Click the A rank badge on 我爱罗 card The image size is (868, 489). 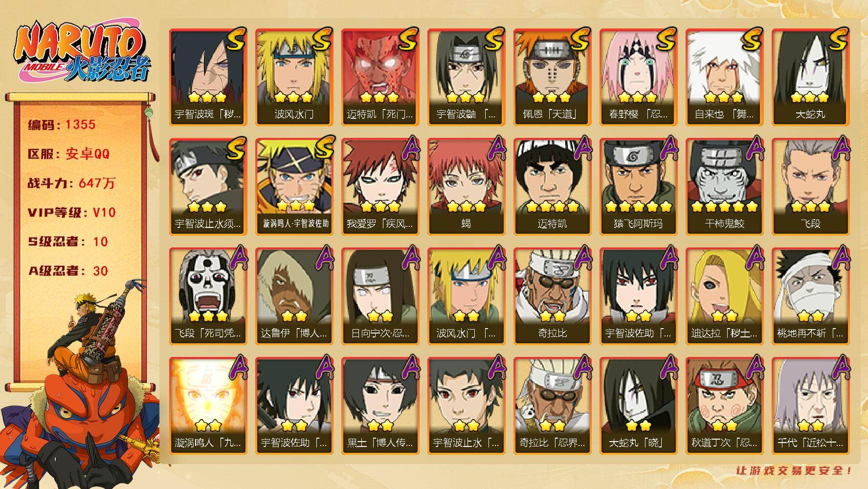[x=408, y=149]
